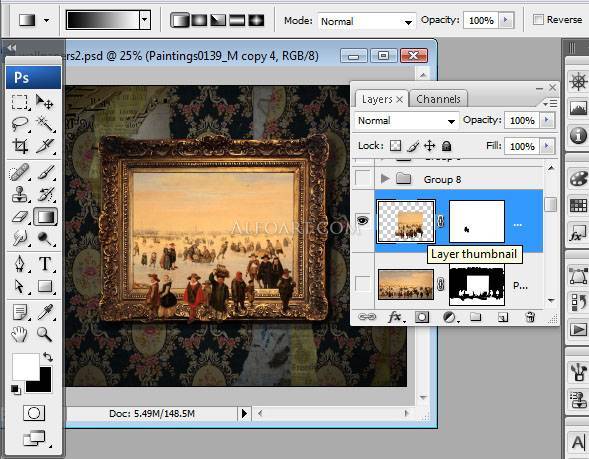Select the Dodge tool
The height and width of the screenshot is (459, 589).
point(45,238)
